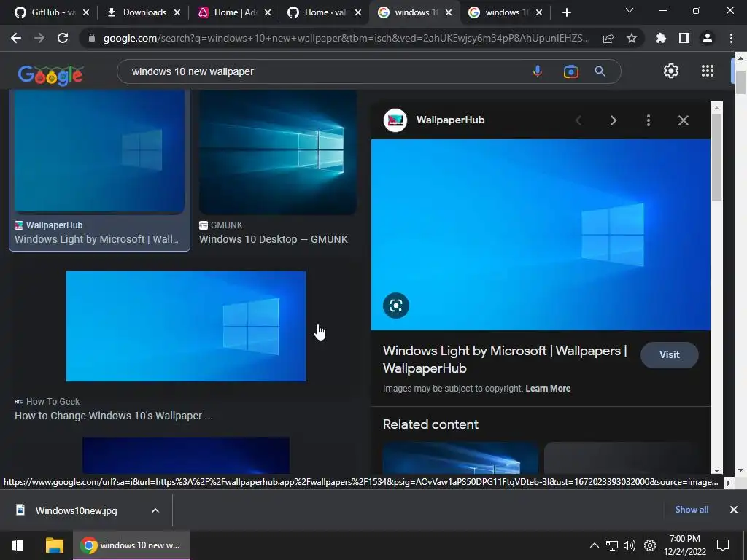Open Windows Start menu
The width and height of the screenshot is (747, 560).
pos(18,545)
